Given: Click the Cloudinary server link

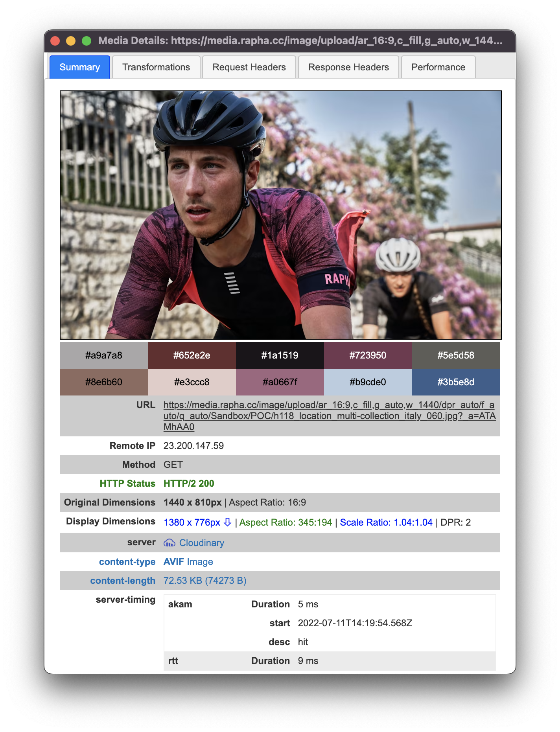Looking at the screenshot, I should (x=201, y=543).
